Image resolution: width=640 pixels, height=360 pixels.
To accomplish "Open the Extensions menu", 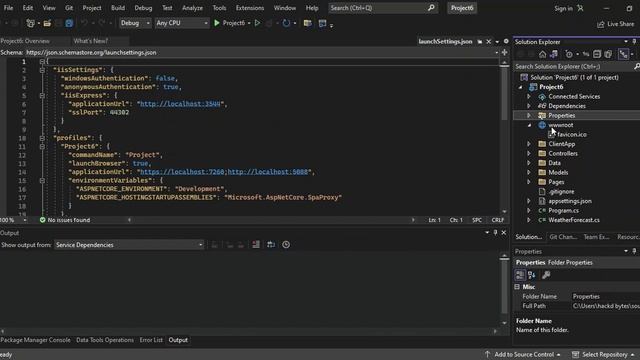I will [250, 8].
